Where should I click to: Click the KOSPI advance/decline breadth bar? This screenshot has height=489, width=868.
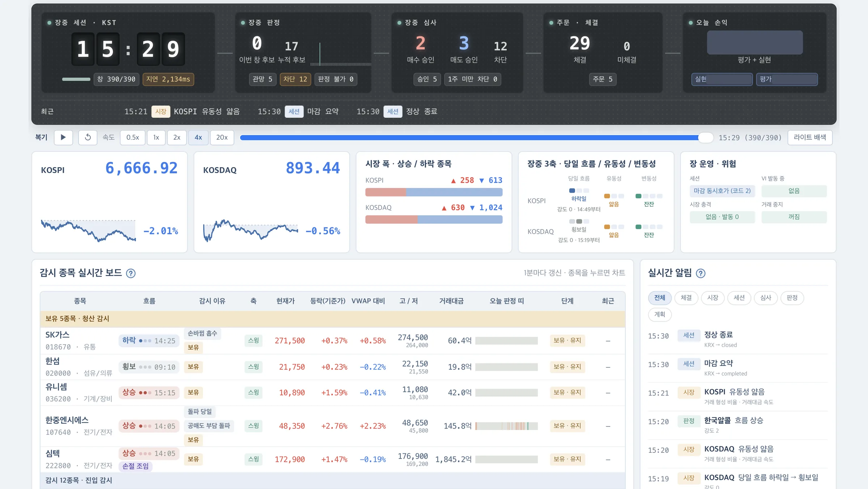tap(434, 192)
